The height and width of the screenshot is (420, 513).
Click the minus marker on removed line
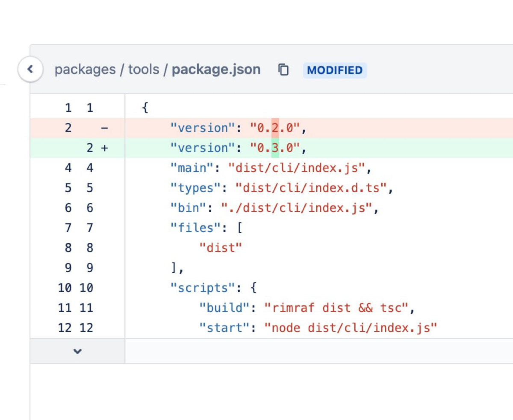tap(104, 128)
